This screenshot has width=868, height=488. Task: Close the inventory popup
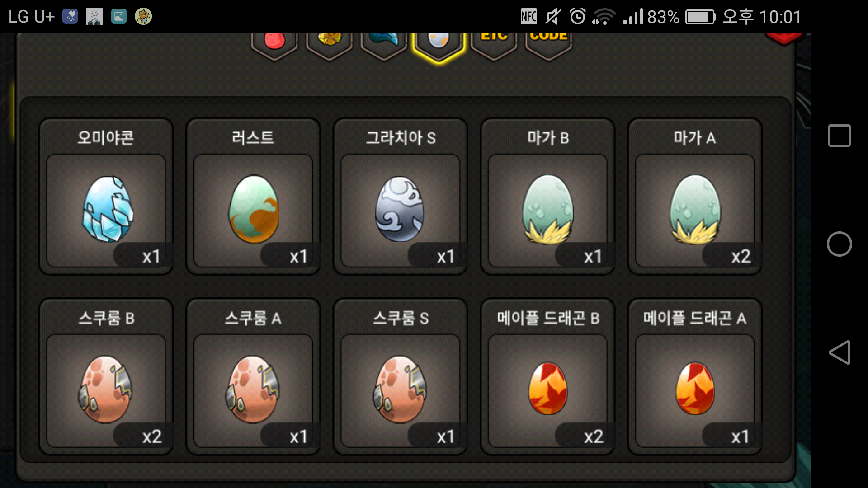783,38
